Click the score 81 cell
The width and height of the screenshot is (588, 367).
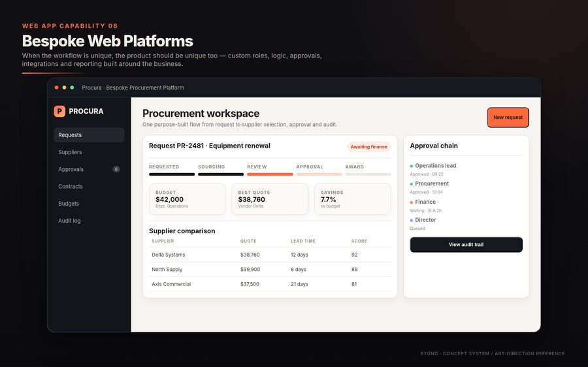tap(354, 284)
